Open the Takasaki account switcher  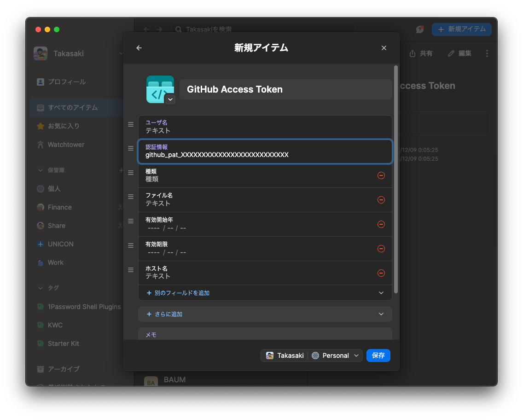(79, 54)
